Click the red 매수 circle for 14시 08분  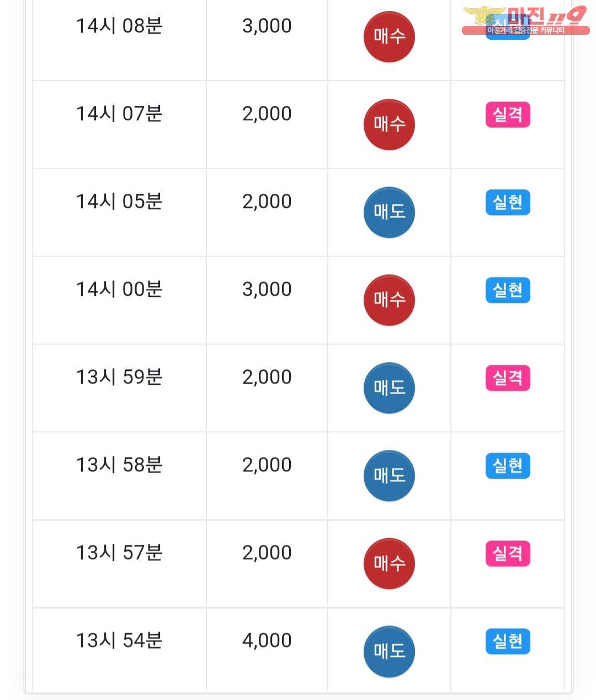(x=389, y=36)
